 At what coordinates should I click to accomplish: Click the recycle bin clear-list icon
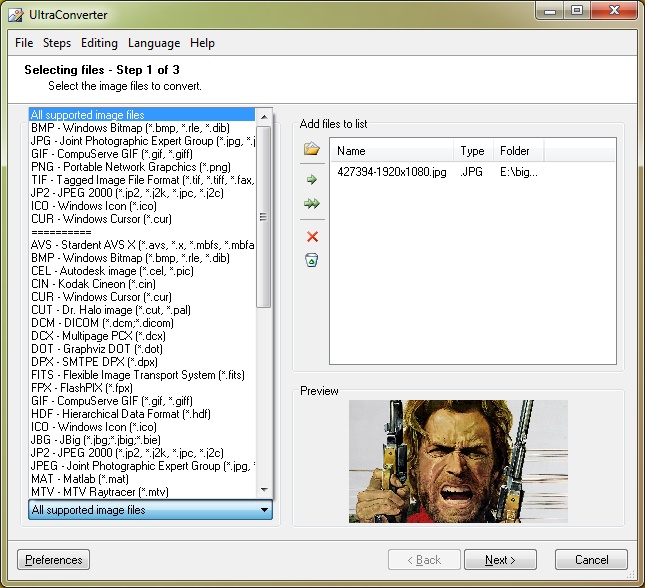click(312, 261)
